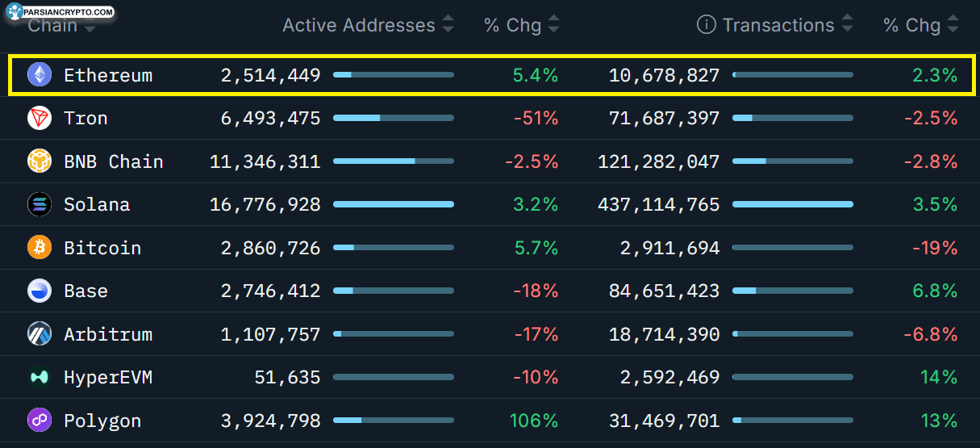
Task: Sort by Transactions column arrows
Action: pyautogui.click(x=847, y=25)
